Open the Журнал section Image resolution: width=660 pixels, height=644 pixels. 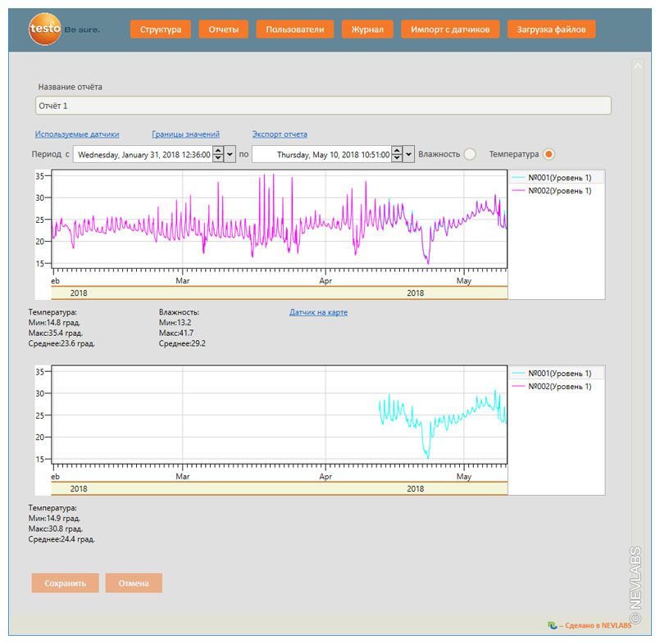coord(367,29)
